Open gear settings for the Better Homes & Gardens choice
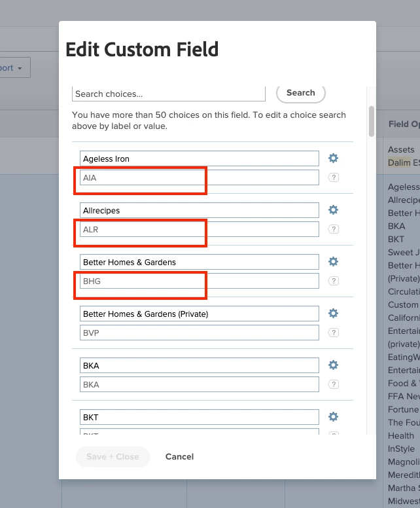420x508 pixels. tap(333, 261)
